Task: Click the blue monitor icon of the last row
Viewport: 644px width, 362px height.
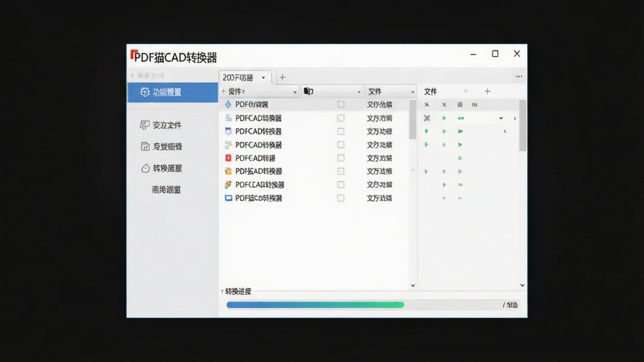Action: pos(228,198)
